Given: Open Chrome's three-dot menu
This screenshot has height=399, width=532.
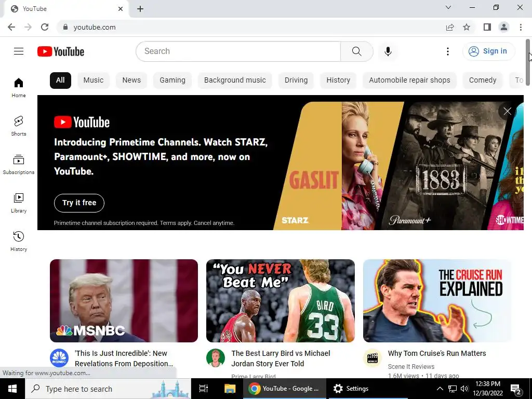Looking at the screenshot, I should click(x=521, y=27).
